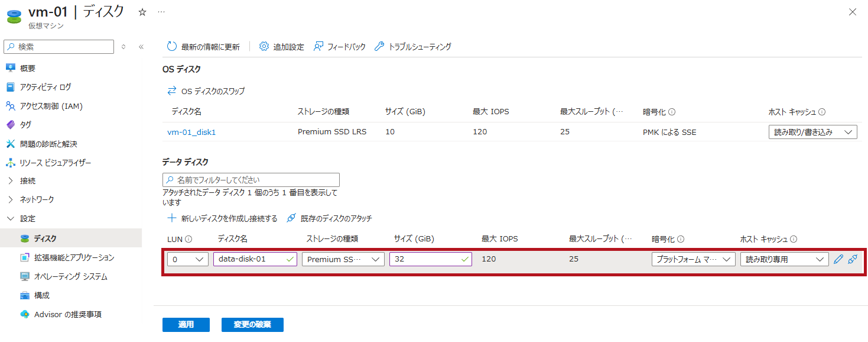Screen dimensions: 868x342
Task: Click the disk size field showing 32
Action: (425, 259)
